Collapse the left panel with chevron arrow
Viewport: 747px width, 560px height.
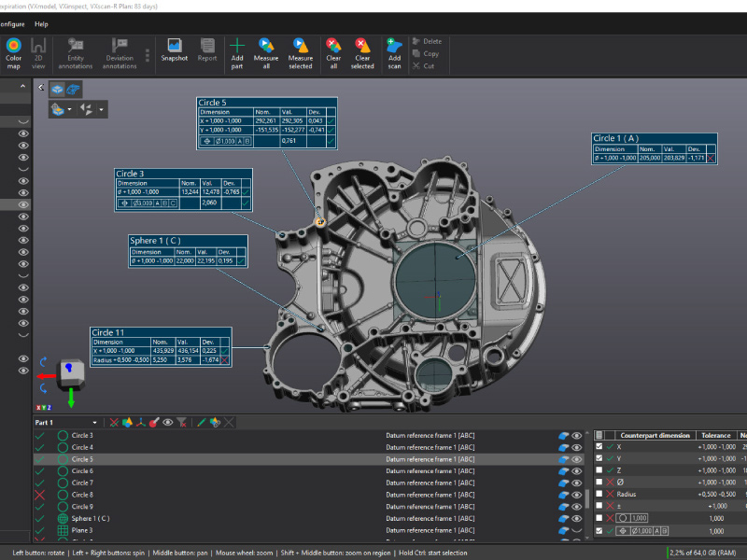(x=39, y=87)
